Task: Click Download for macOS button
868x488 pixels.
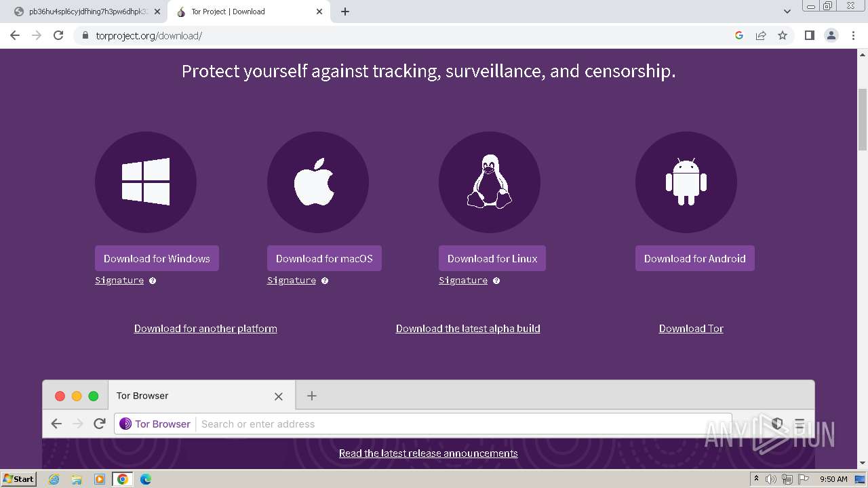Action: point(324,258)
